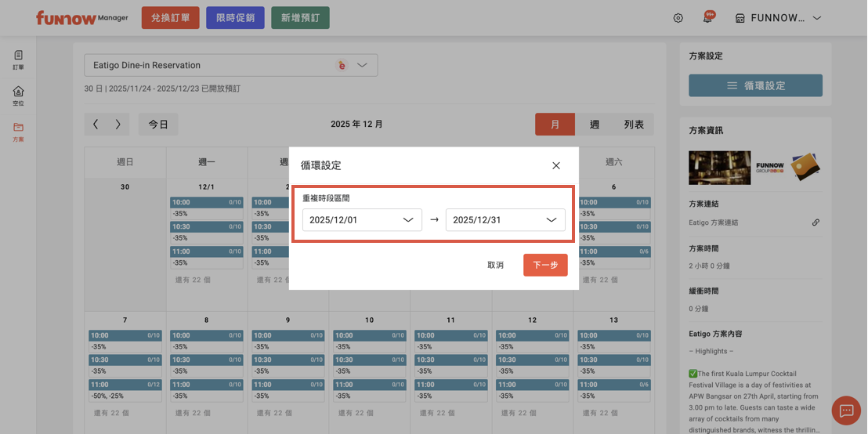The width and height of the screenshot is (868, 434).
Task: Switch to 週 week view tab
Action: click(595, 125)
